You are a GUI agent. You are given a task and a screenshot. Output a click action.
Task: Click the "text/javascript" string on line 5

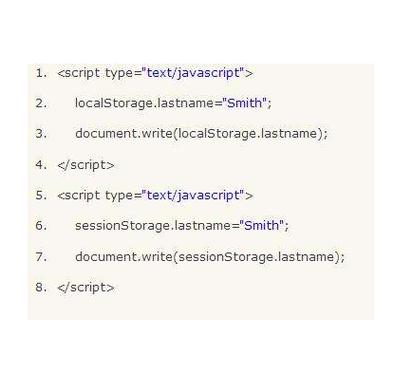(x=193, y=195)
